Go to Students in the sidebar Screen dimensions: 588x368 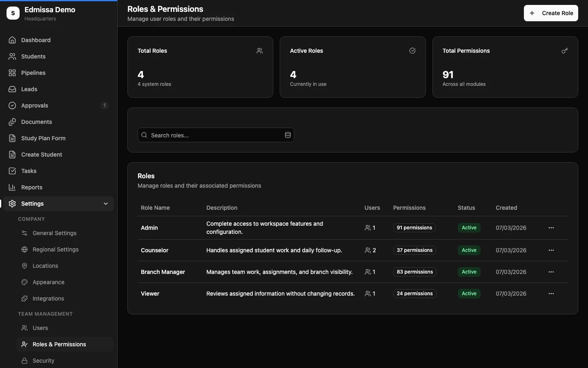pyautogui.click(x=58, y=56)
